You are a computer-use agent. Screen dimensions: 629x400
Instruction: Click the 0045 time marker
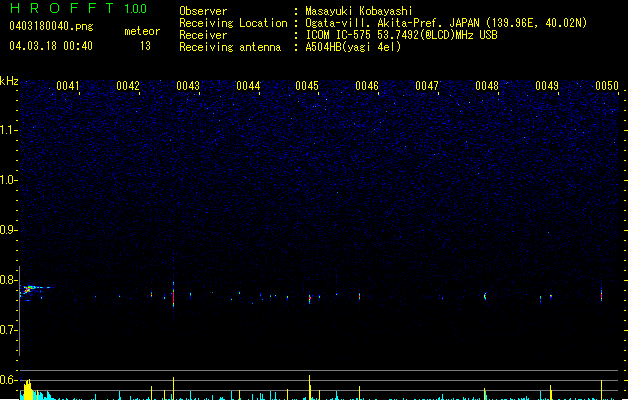point(307,86)
